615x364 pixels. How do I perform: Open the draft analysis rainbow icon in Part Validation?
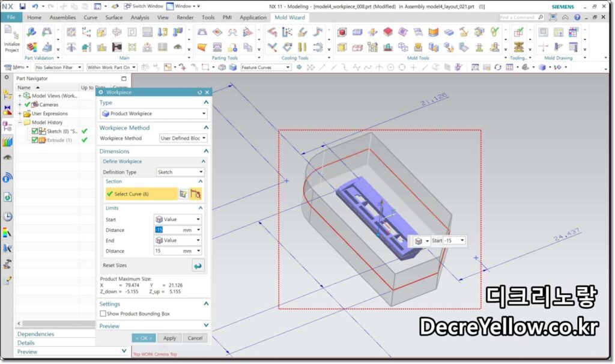[x=32, y=47]
